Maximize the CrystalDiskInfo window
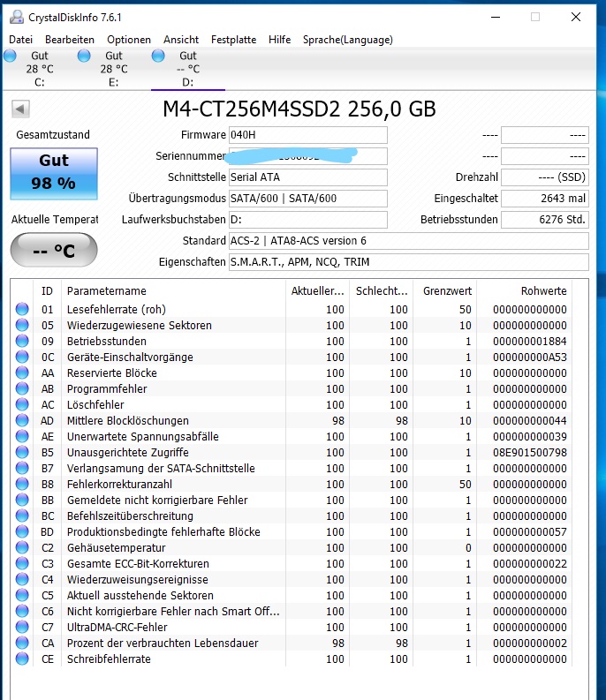The image size is (606, 700). 535,17
